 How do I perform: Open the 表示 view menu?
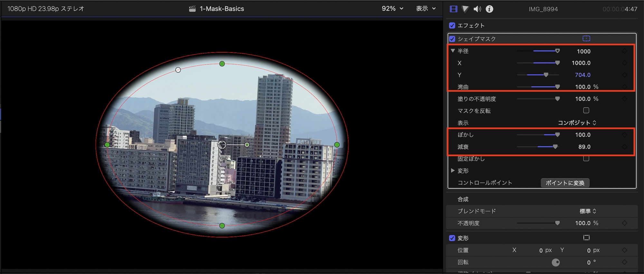pyautogui.click(x=425, y=9)
